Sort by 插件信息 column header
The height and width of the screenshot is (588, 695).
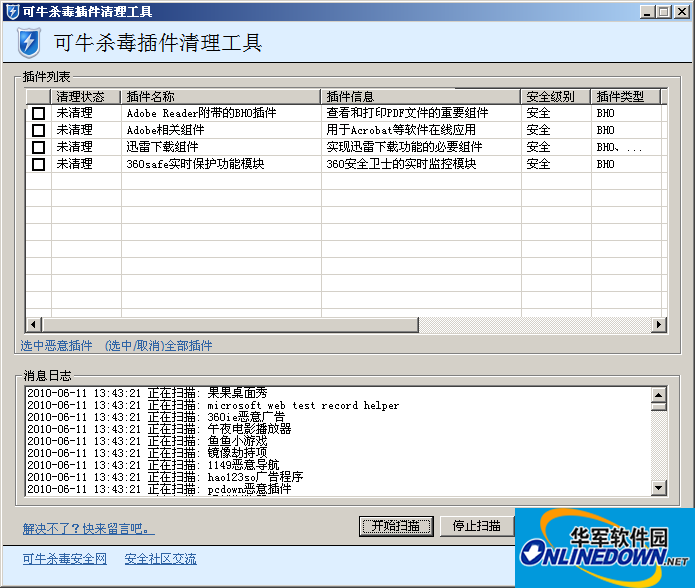tap(421, 97)
